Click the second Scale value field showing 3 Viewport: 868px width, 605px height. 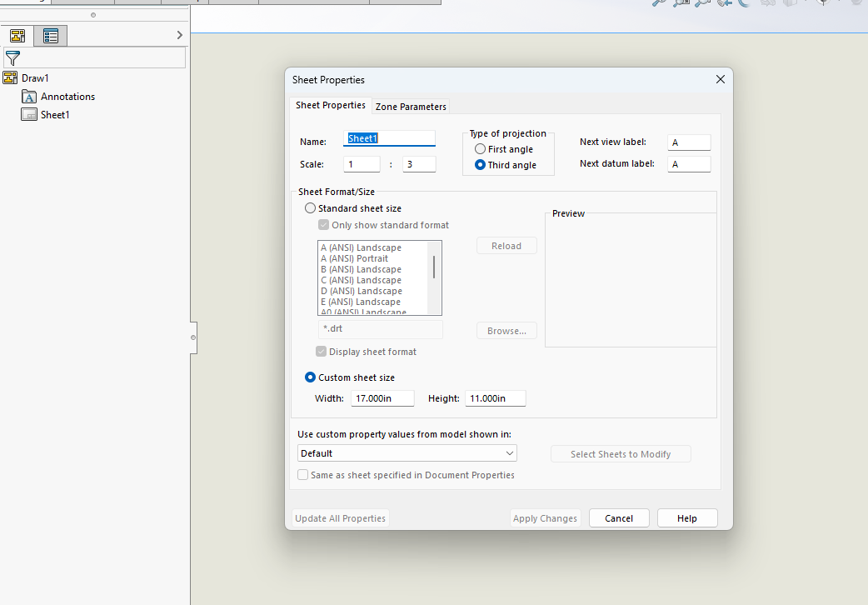419,164
